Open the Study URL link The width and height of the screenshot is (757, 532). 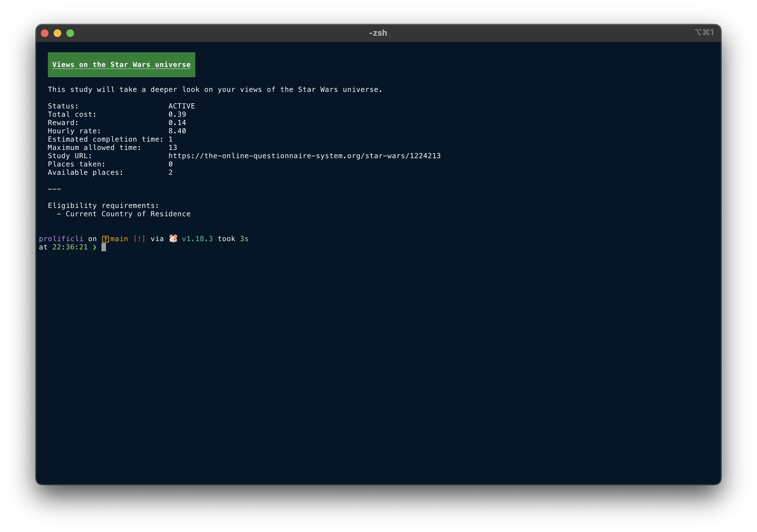click(x=304, y=156)
